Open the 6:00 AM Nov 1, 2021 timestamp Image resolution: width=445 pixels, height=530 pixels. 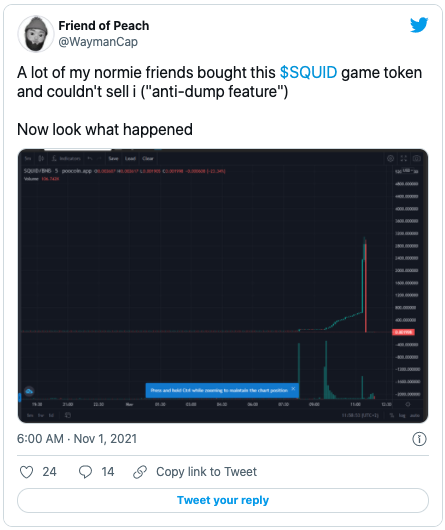coord(77,439)
